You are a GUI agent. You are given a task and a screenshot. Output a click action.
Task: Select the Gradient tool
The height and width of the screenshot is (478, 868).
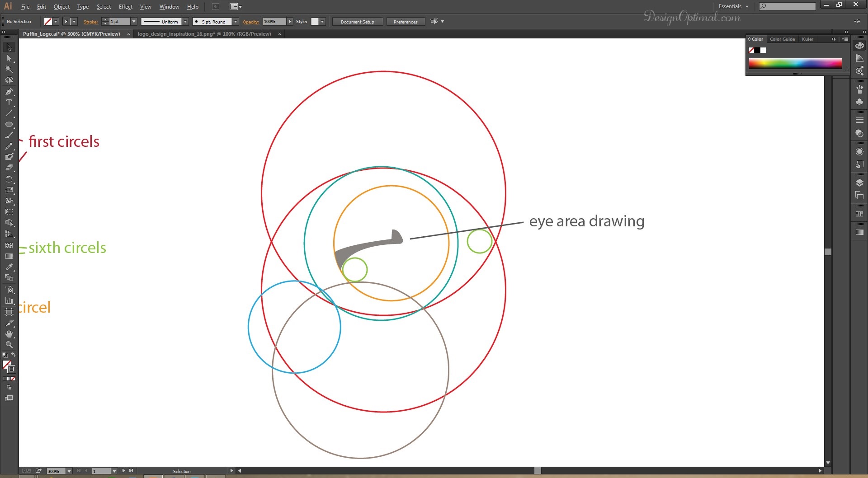click(9, 256)
